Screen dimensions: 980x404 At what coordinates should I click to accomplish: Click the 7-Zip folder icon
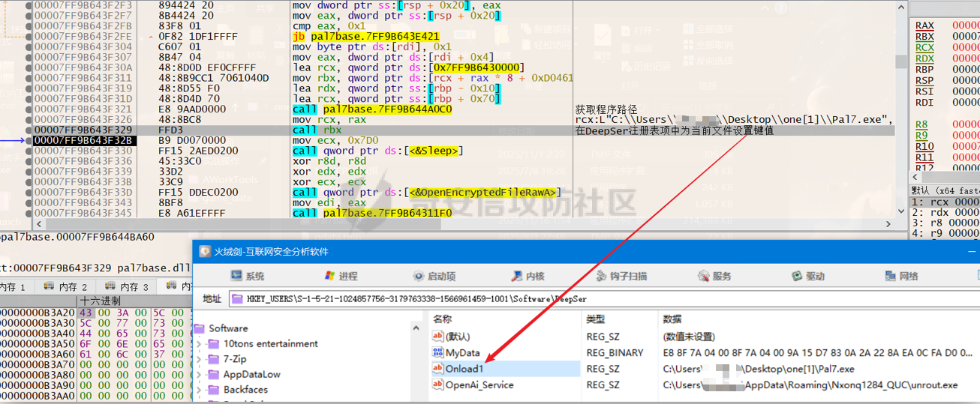click(x=215, y=359)
